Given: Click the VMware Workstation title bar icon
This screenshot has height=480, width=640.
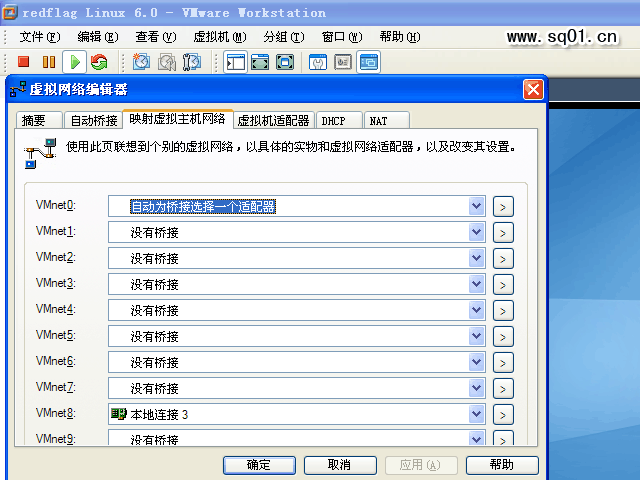Looking at the screenshot, I should [x=10, y=12].
